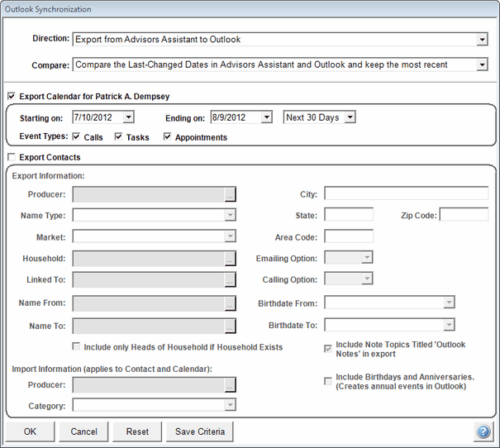This screenshot has width=500, height=448.
Task: Click the Area Code input field
Action: (x=349, y=236)
